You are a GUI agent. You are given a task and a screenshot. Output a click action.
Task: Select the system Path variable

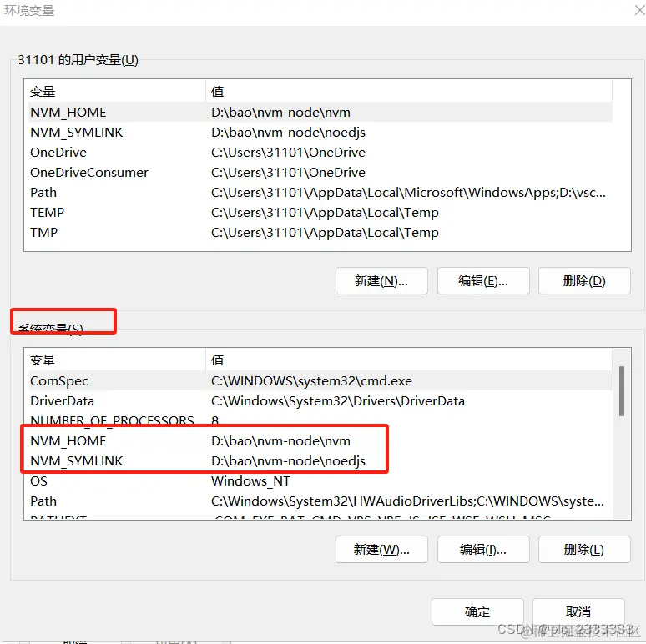tap(320, 501)
